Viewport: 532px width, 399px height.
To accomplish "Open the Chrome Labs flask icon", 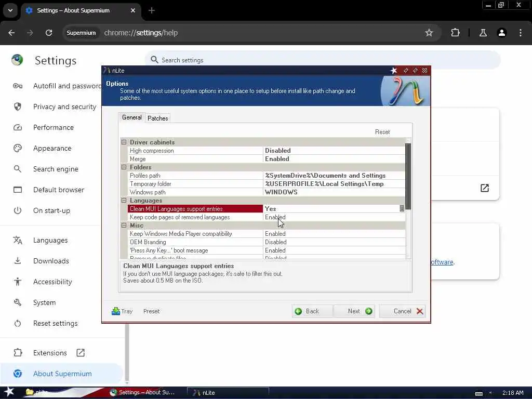I will (x=483, y=33).
